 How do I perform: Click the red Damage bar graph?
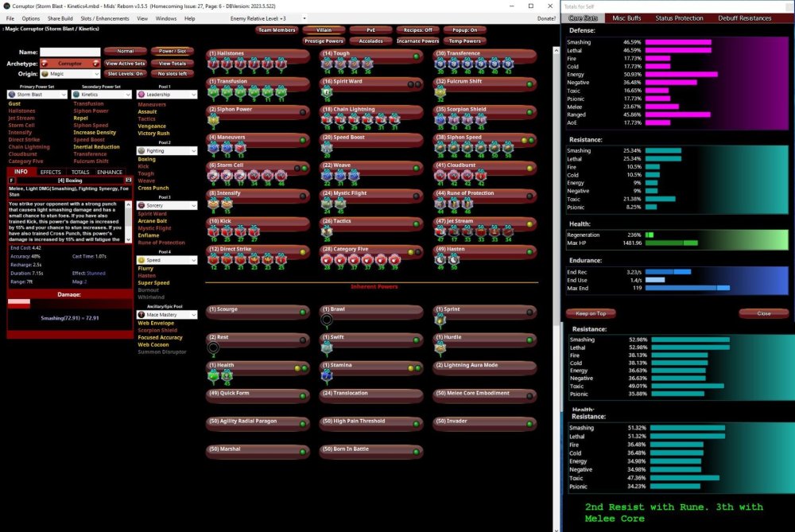coord(18,302)
